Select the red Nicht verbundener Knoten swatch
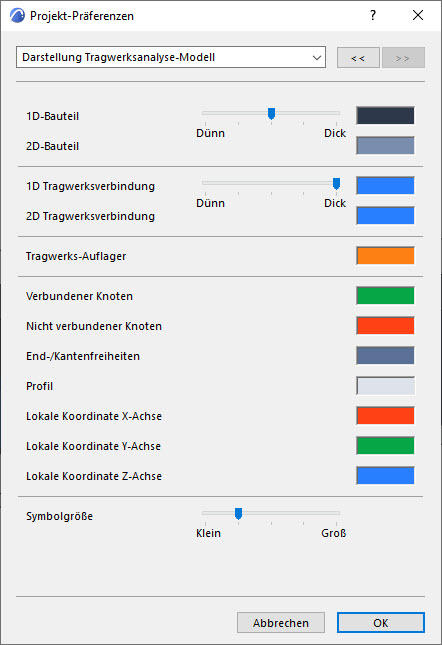Viewport: 442px width, 645px height. [x=385, y=325]
